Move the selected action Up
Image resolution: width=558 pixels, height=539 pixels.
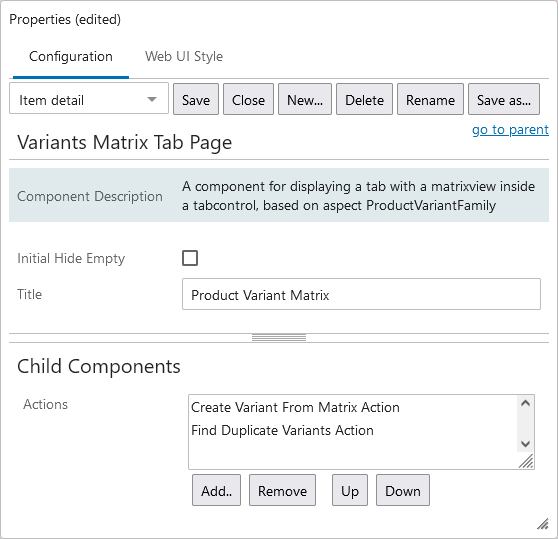350,490
